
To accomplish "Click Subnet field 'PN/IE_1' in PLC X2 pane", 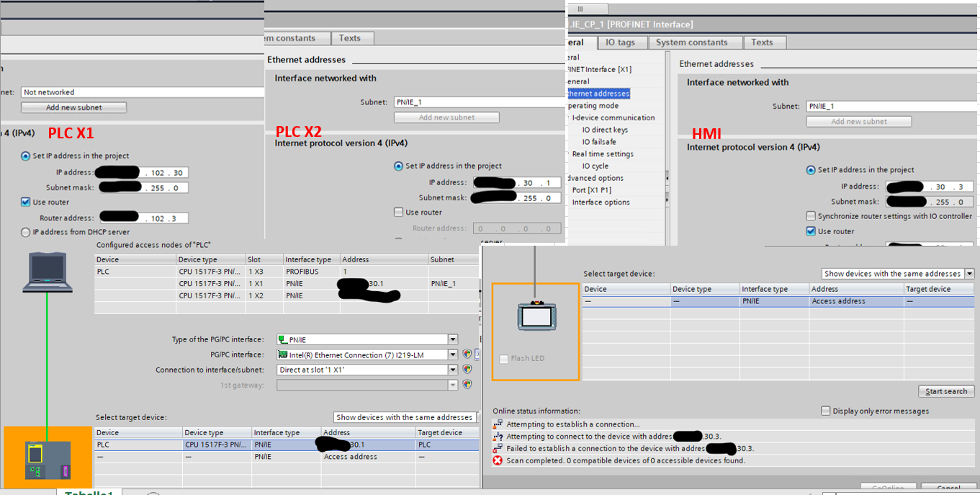I will (x=480, y=102).
